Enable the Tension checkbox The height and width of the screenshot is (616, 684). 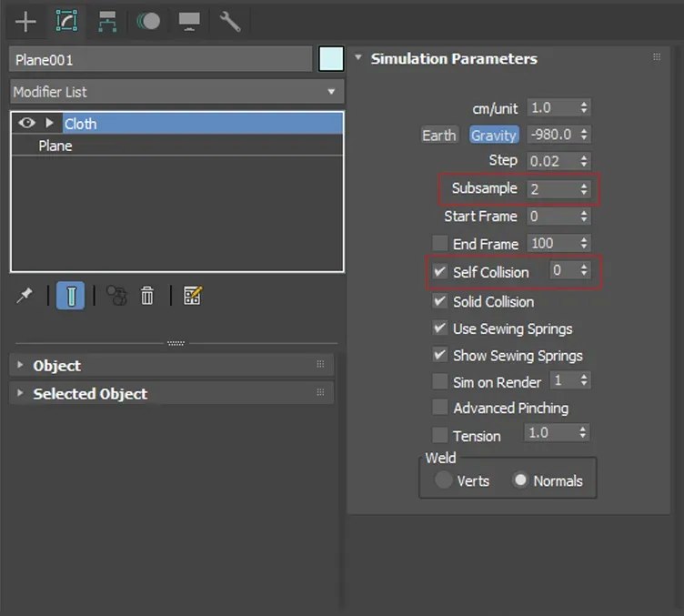439,435
